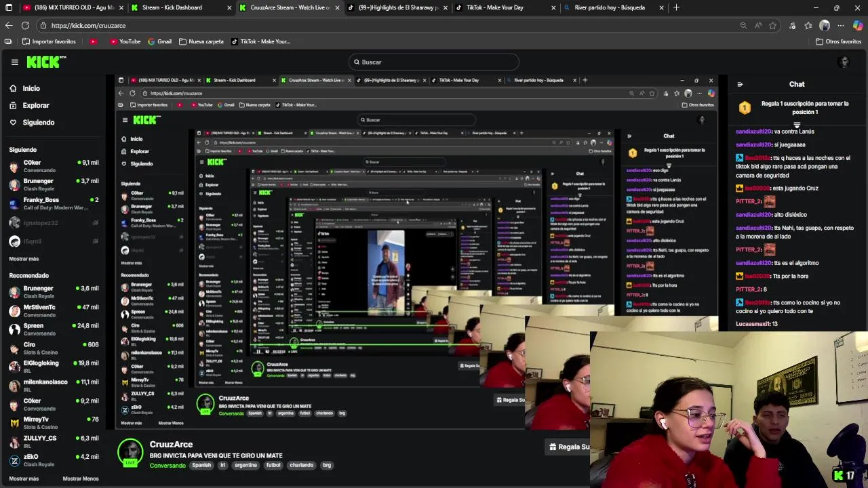
Task: Reload the page with refresh button
Action: pyautogui.click(x=25, y=26)
